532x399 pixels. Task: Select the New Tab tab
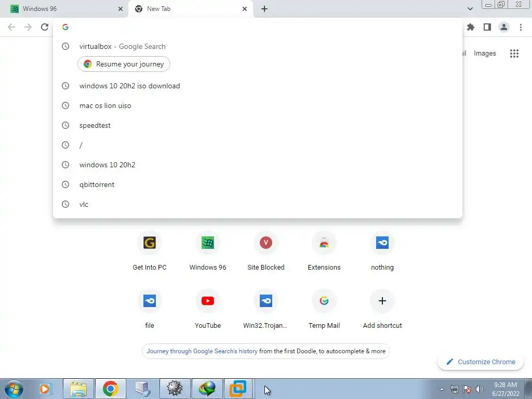coord(190,9)
